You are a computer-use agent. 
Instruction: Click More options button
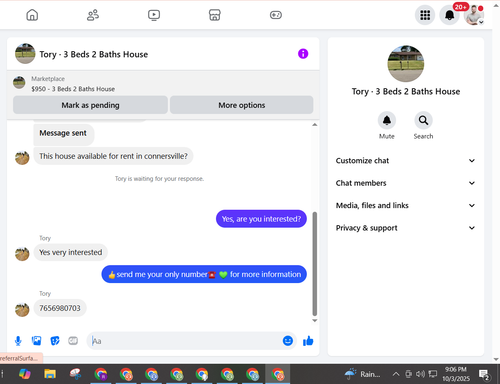[x=242, y=105]
